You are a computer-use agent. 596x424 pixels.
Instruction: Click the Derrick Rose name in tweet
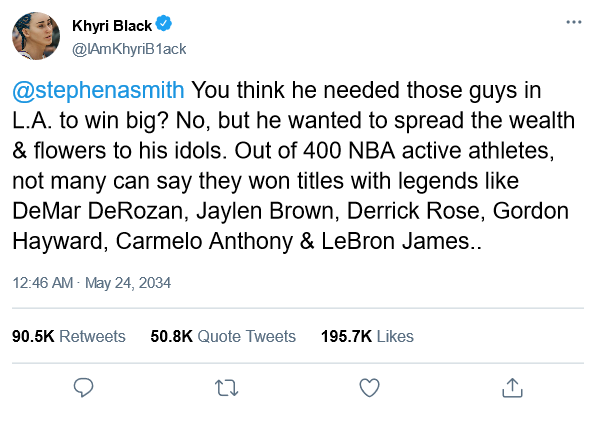(x=414, y=211)
